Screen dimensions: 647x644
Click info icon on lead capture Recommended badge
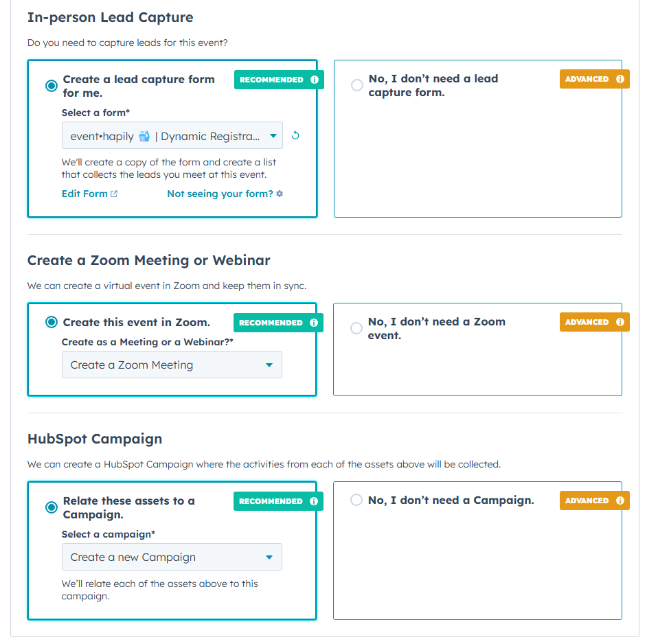click(315, 80)
